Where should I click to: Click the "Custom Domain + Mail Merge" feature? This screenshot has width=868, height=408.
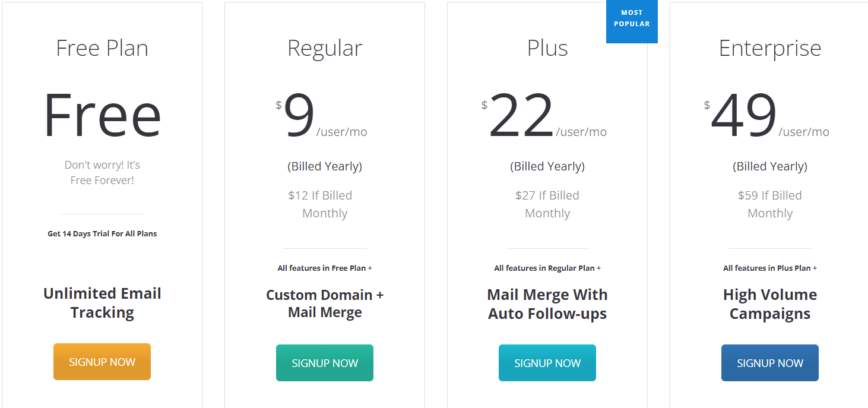click(x=325, y=303)
